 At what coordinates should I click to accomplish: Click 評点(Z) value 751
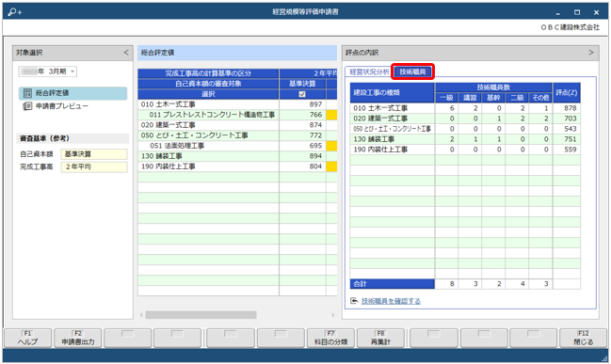[570, 139]
